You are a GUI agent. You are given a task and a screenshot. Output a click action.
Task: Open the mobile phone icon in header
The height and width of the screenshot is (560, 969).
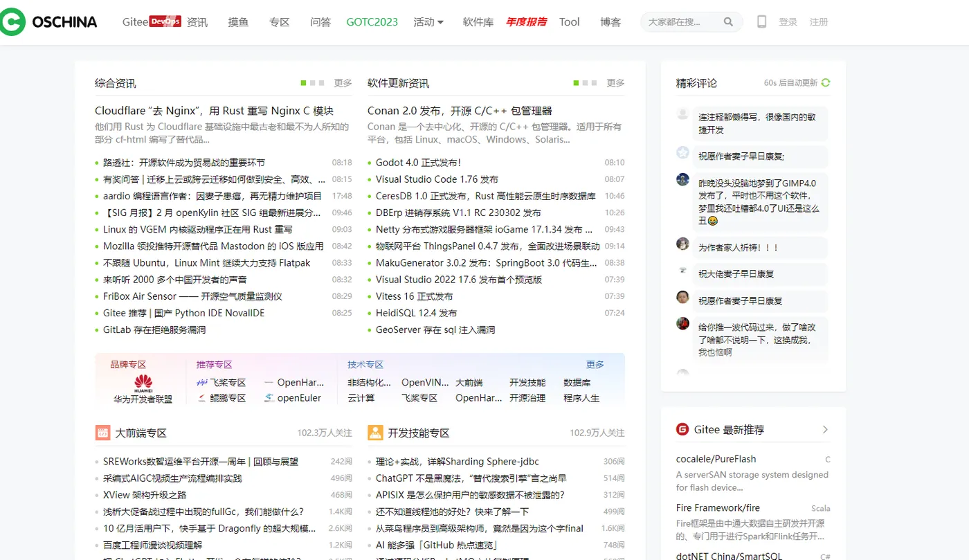761,22
